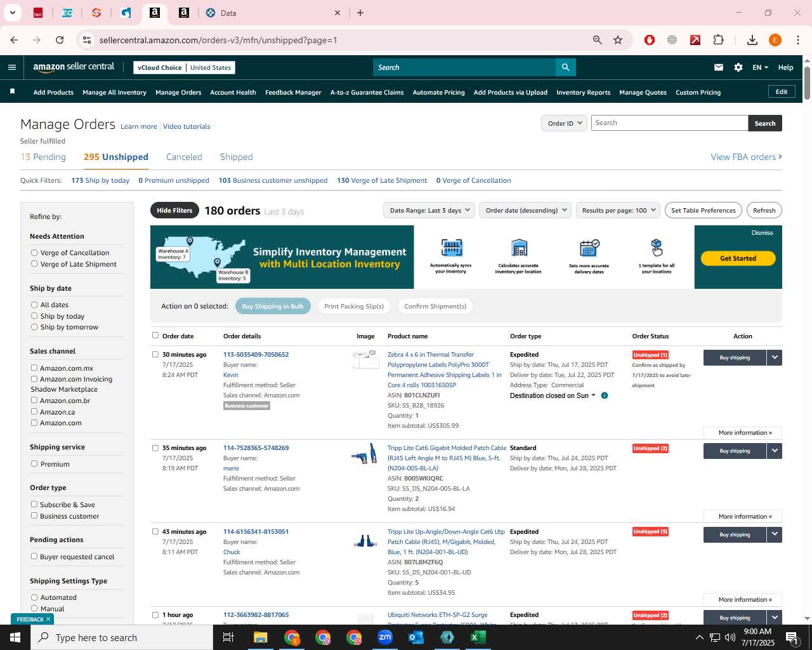
Task: Open Account Health menu item
Action: pos(233,92)
